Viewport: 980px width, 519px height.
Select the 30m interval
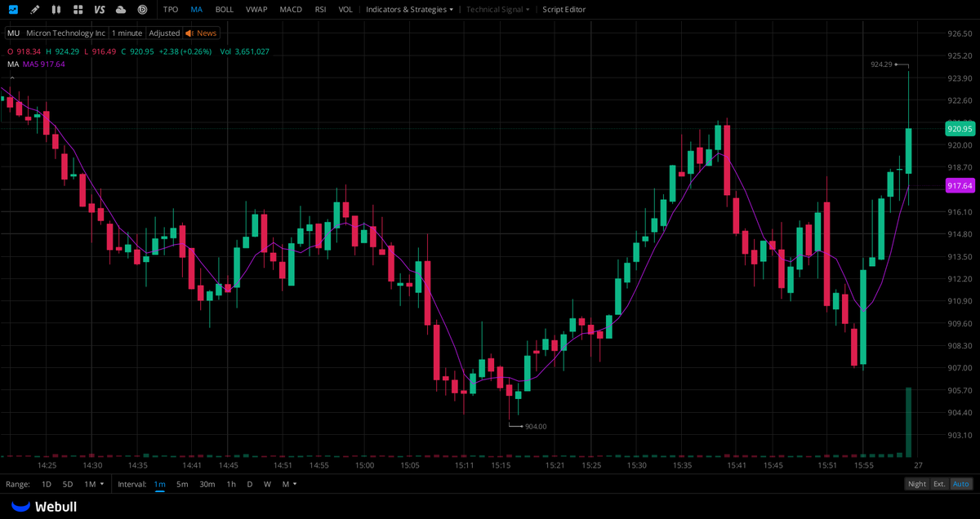[207, 484]
